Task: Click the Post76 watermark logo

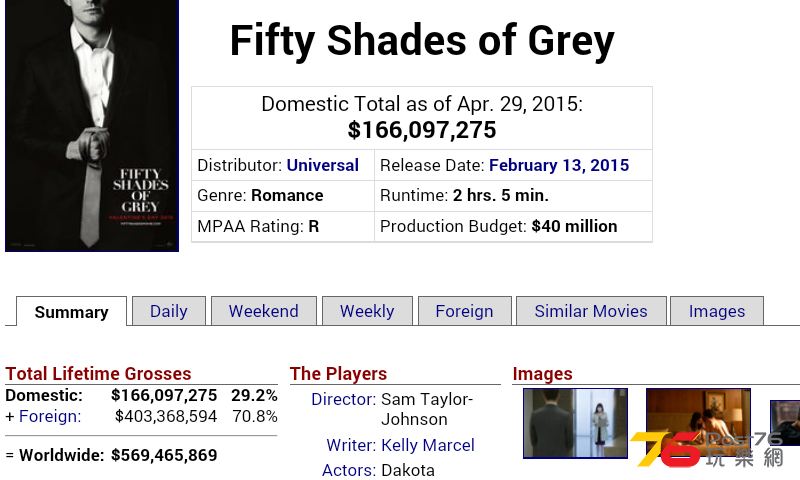Action: click(x=707, y=449)
